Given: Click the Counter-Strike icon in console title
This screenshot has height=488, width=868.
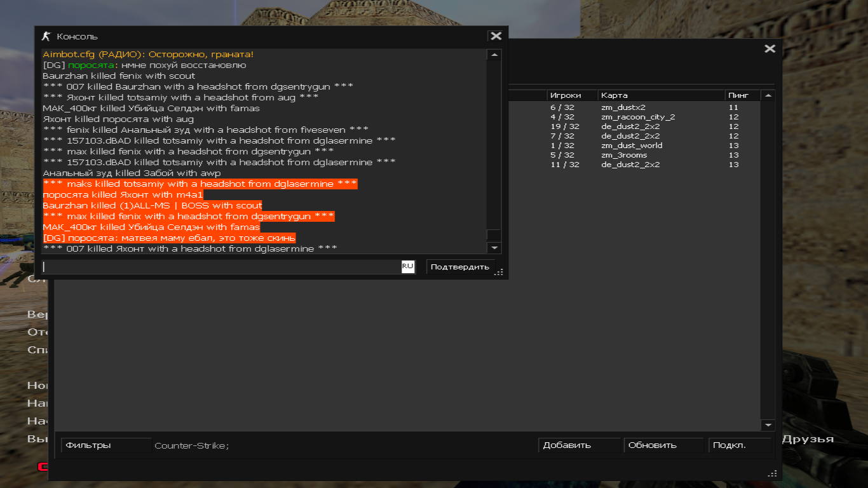Looking at the screenshot, I should point(46,36).
